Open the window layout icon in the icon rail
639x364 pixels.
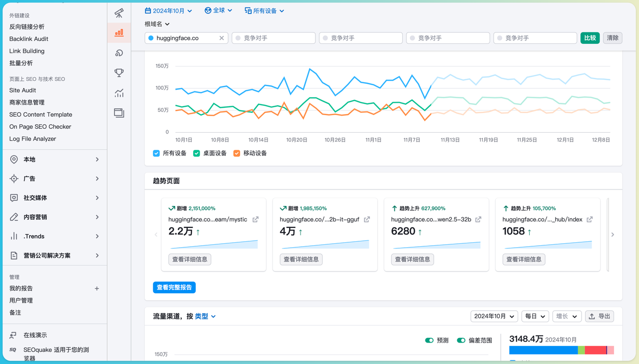pyautogui.click(x=119, y=113)
